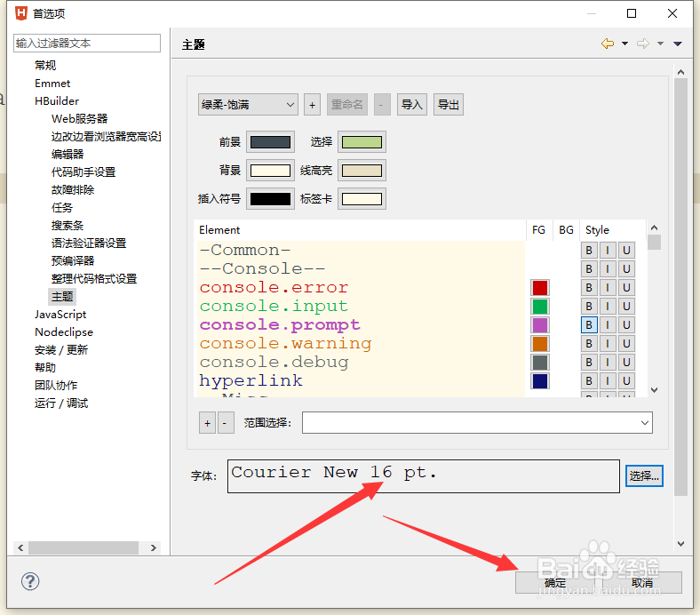Click the minus remove theme button

click(382, 105)
